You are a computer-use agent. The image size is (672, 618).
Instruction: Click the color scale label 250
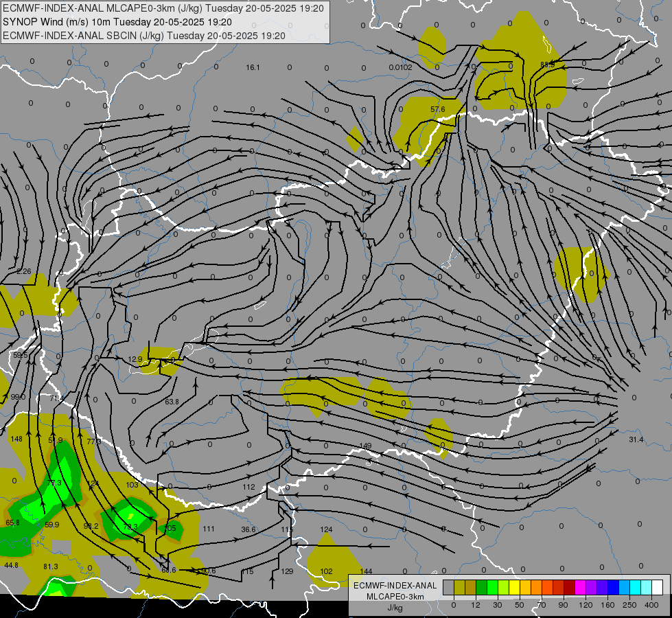click(629, 605)
